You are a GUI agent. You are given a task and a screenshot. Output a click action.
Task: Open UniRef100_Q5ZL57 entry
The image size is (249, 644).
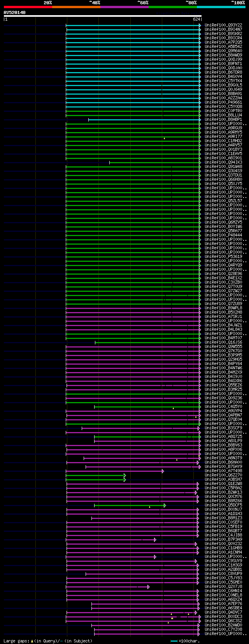point(223,201)
